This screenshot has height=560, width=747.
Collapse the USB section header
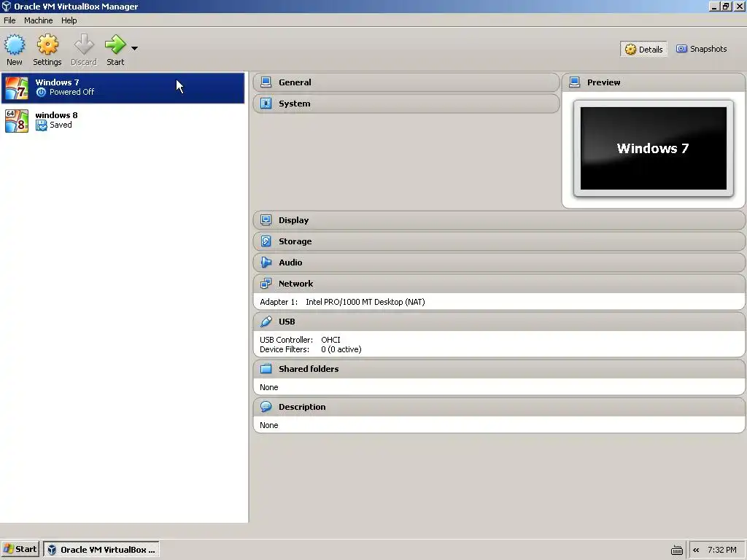pyautogui.click(x=499, y=322)
